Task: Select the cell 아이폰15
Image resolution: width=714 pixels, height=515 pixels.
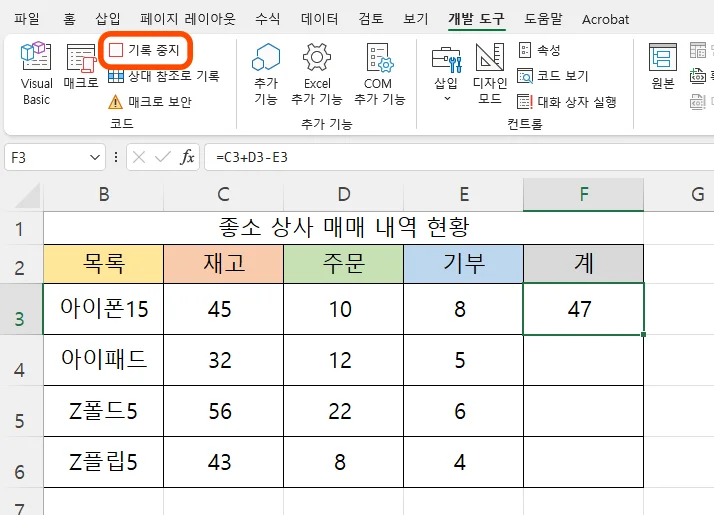Action: [103, 309]
